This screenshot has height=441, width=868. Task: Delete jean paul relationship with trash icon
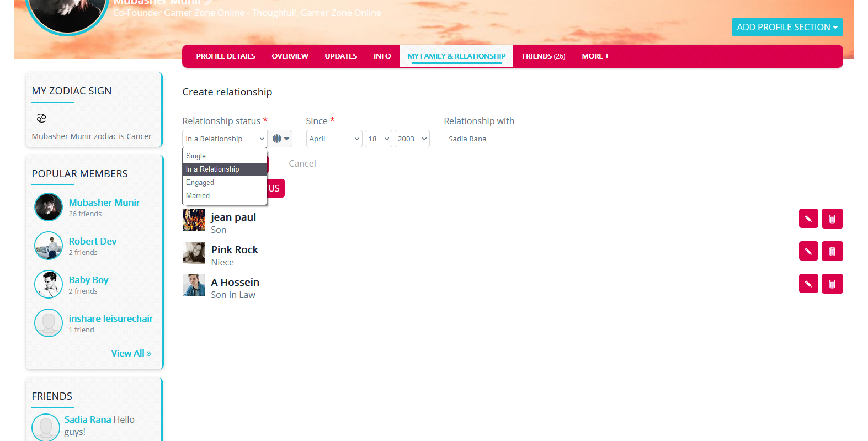coord(832,219)
